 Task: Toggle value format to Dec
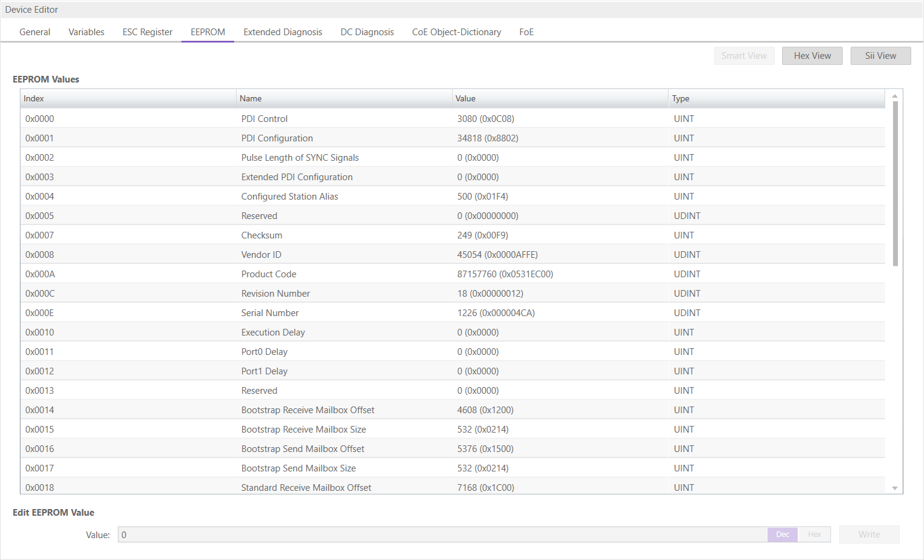783,535
